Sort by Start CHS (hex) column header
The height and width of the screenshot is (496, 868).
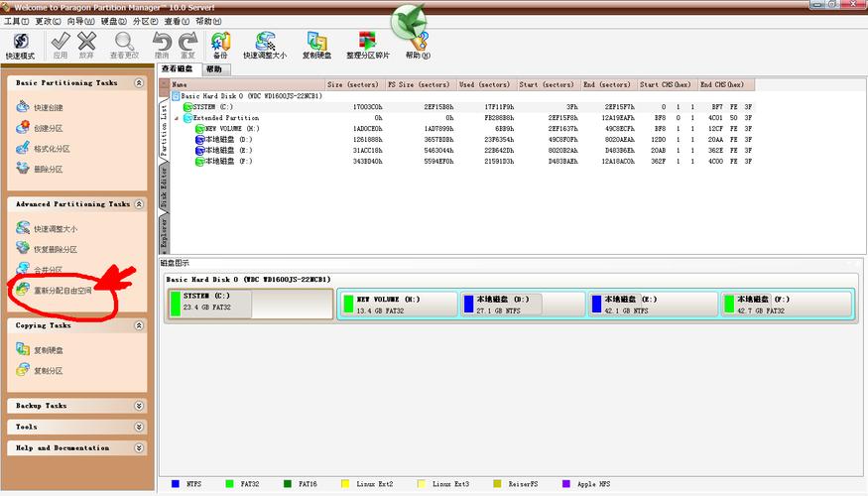tap(667, 84)
